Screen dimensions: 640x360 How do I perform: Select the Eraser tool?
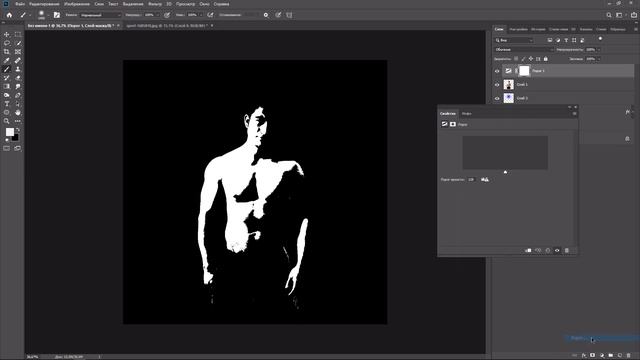point(18,78)
